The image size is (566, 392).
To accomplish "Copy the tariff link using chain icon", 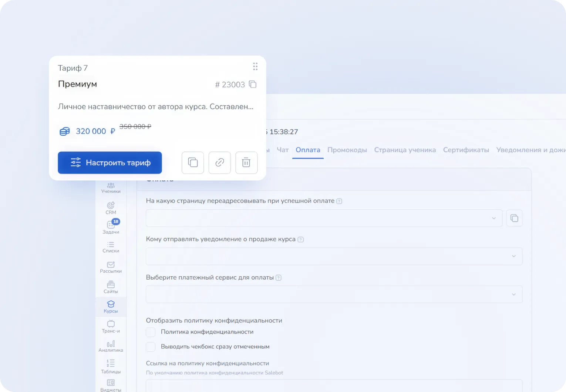I will pyautogui.click(x=219, y=163).
